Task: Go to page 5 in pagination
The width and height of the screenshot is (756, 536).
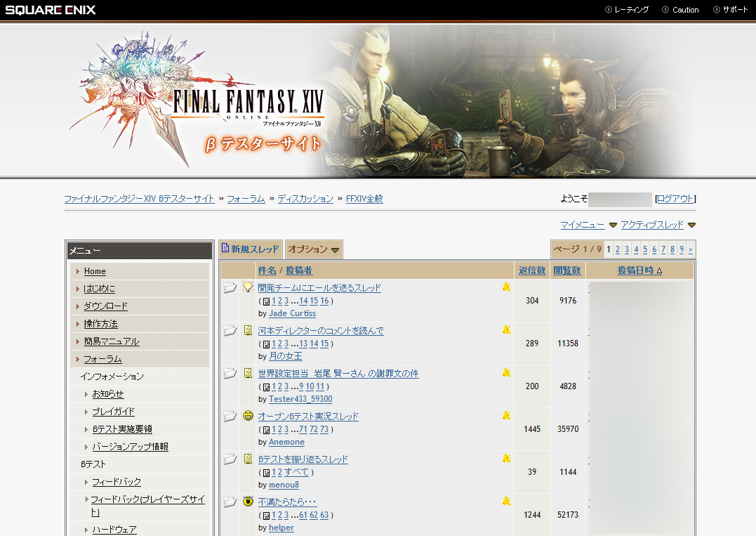Action: pyautogui.click(x=645, y=249)
